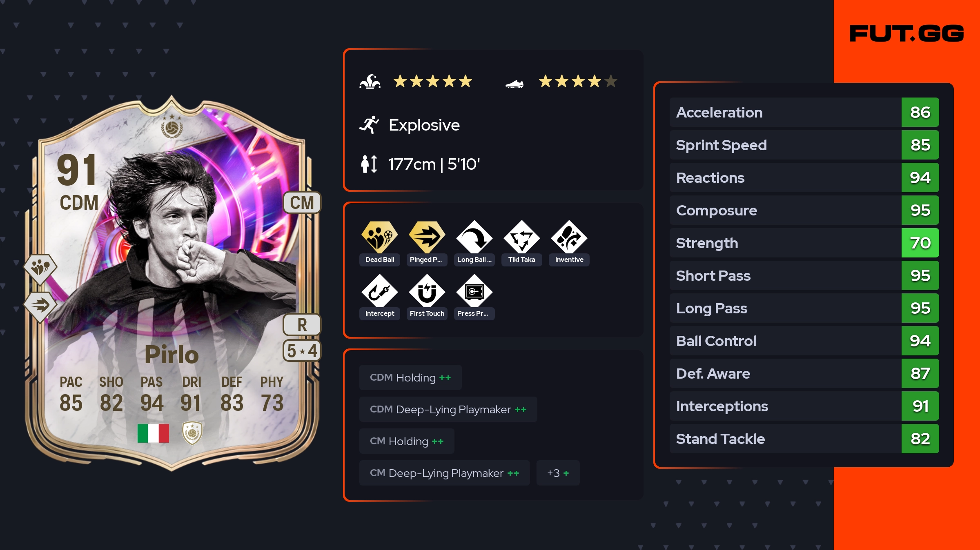Click the First Touch playstyle icon
The height and width of the screenshot is (550, 980).
tap(427, 291)
